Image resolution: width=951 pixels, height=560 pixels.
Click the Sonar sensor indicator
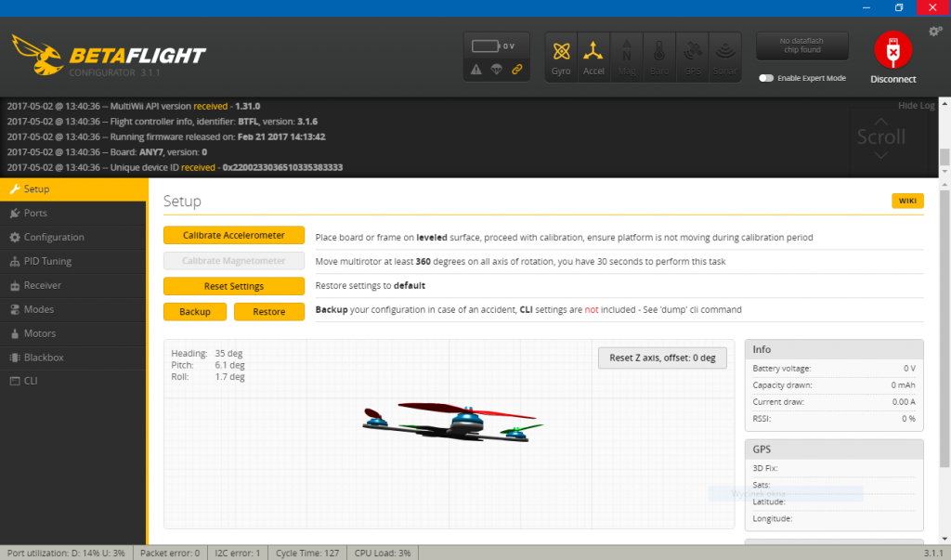[x=725, y=56]
